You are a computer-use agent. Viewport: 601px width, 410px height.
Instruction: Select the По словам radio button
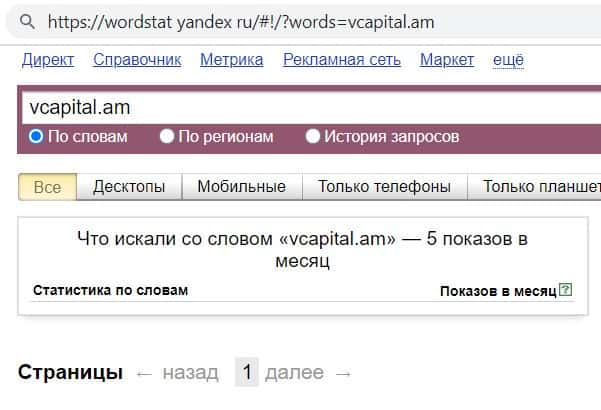click(x=36, y=136)
